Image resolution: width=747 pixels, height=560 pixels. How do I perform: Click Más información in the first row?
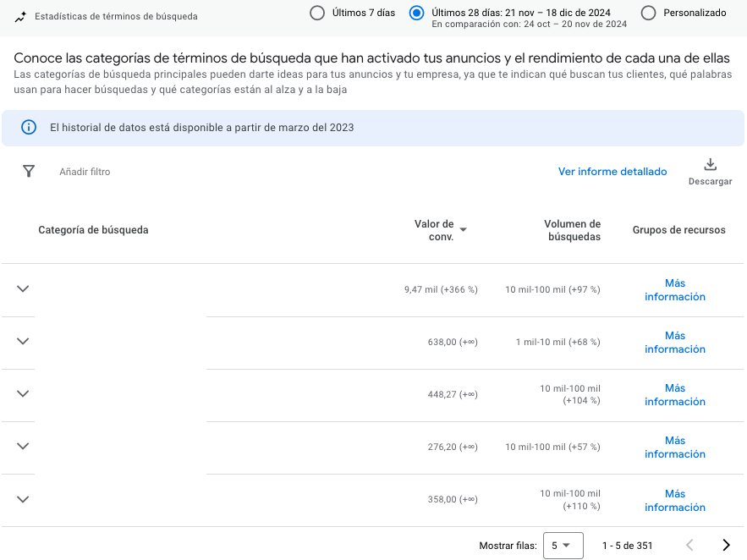point(674,290)
